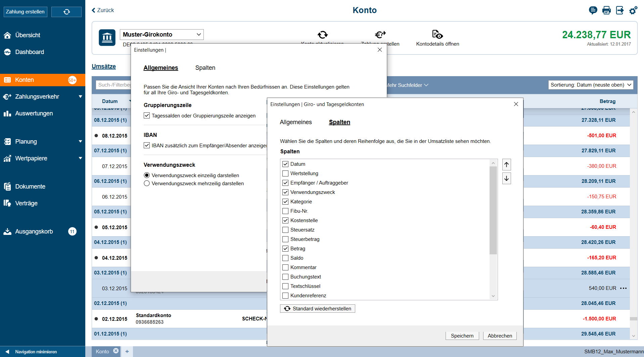This screenshot has height=357, width=644.
Task: Close the Giro- und Tagesgeldkonten dialog
Action: (x=516, y=104)
